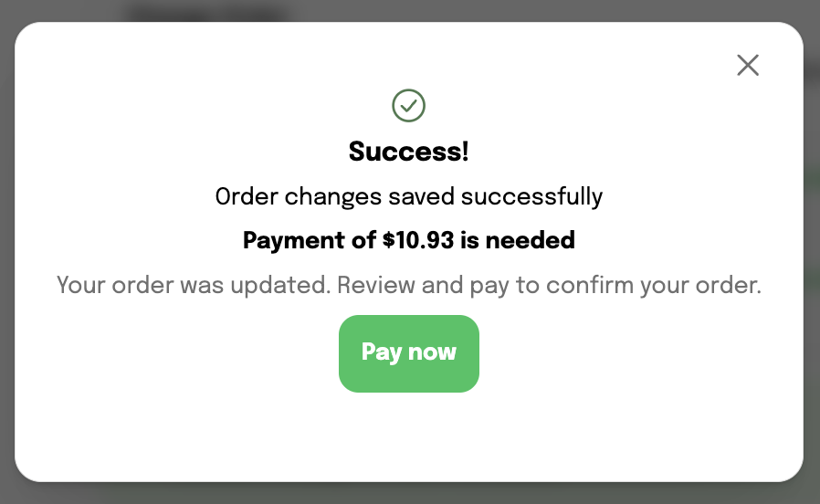This screenshot has width=820, height=504.
Task: Click the word 'now' on the green button
Action: click(432, 352)
